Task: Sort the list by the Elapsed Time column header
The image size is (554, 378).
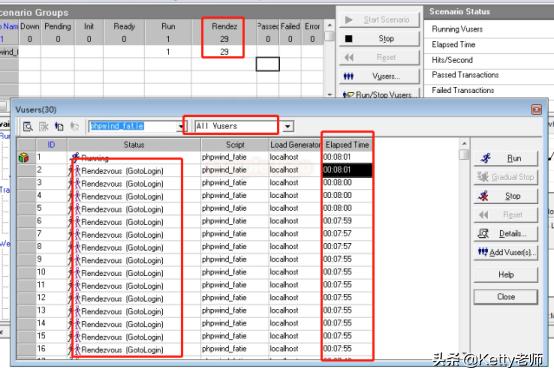Action: tap(347, 145)
